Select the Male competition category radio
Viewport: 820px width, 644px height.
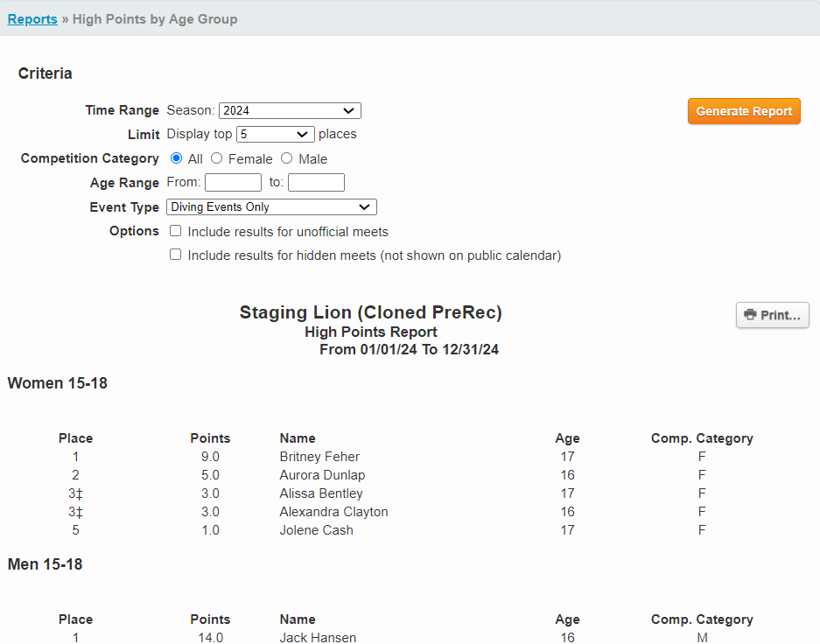coord(287,158)
